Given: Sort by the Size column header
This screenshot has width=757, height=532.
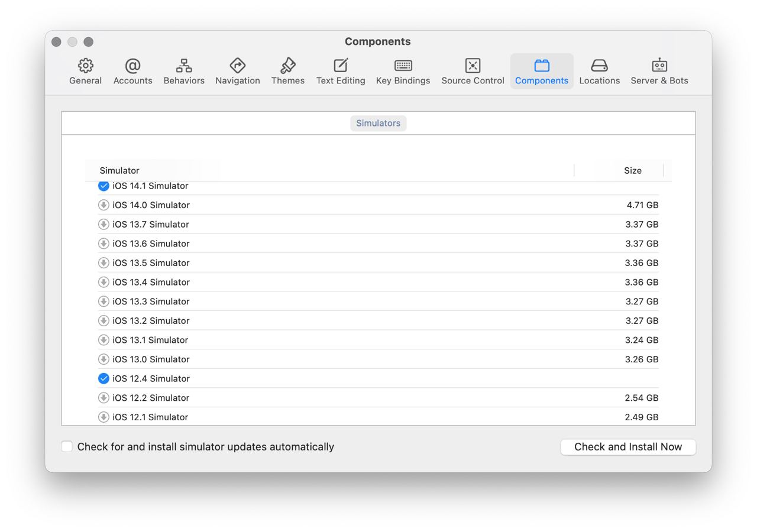Looking at the screenshot, I should (x=633, y=170).
